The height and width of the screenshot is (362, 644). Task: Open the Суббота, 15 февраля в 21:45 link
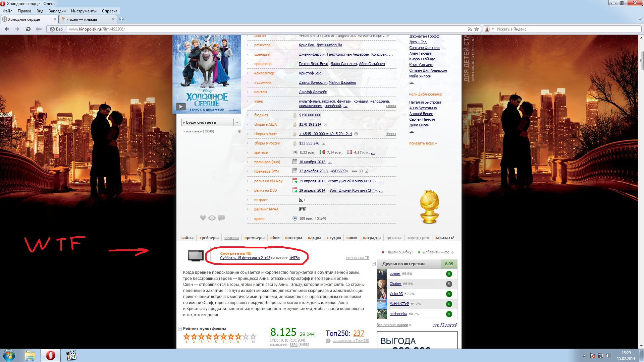coord(245,258)
